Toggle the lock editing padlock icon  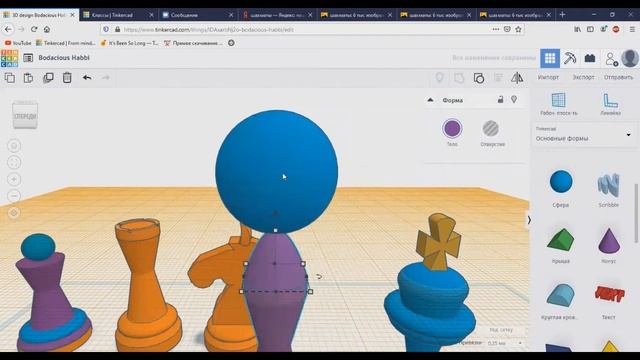(500, 100)
